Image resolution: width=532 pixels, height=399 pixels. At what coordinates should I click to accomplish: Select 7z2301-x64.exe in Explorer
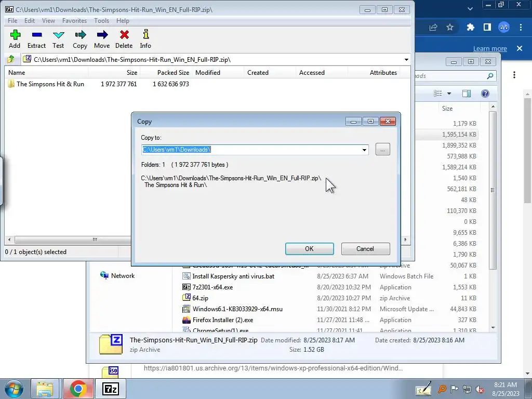pos(212,287)
